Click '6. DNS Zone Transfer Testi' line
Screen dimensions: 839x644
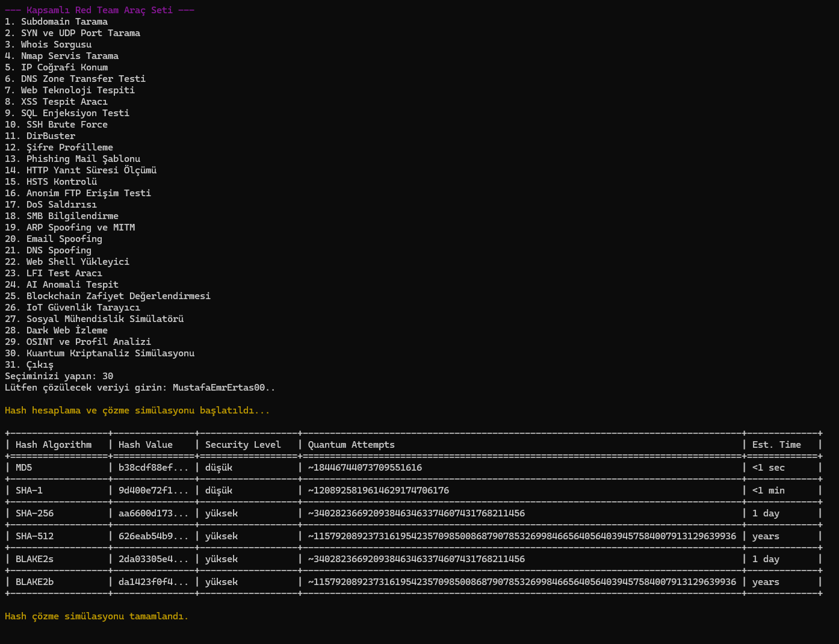75,79
